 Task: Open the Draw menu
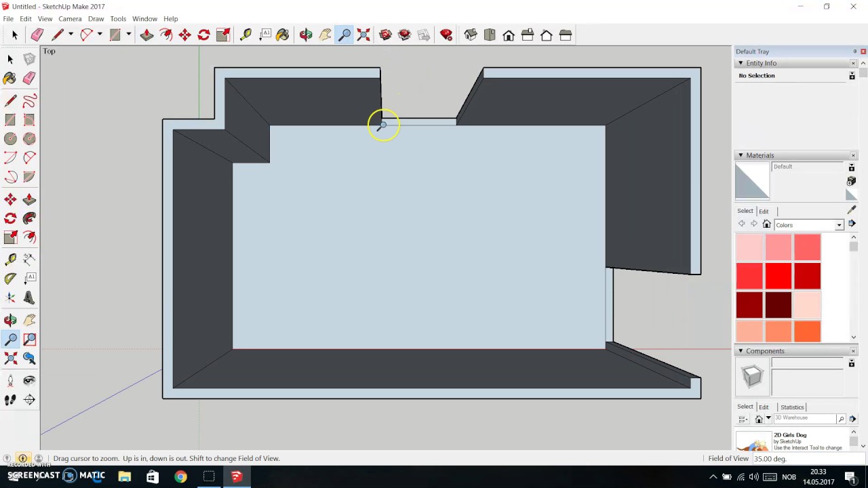pos(96,19)
